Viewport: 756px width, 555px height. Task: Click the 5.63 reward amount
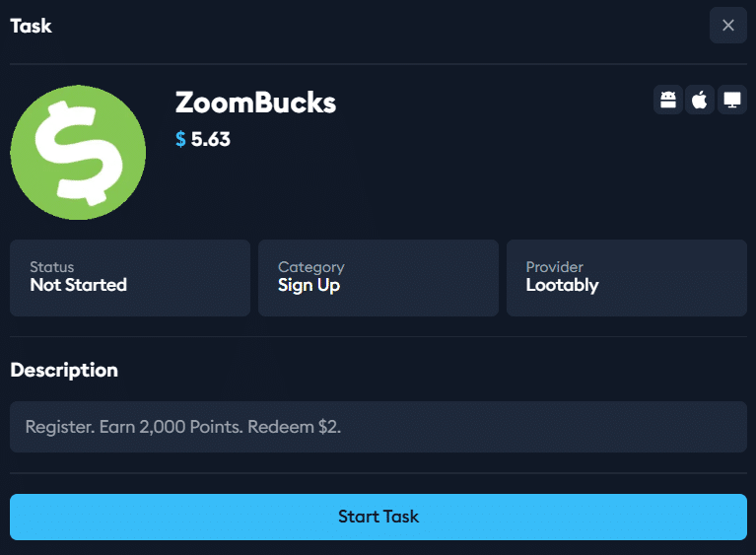point(211,139)
